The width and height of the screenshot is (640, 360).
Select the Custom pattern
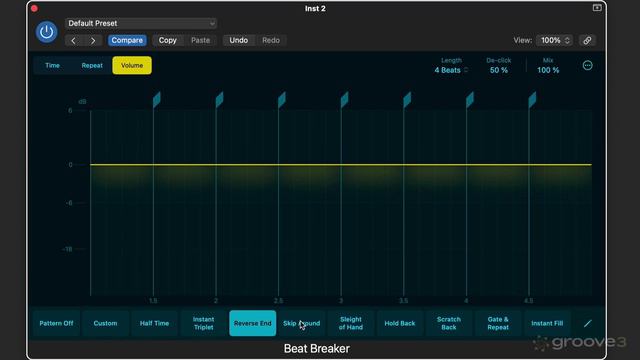(x=105, y=323)
